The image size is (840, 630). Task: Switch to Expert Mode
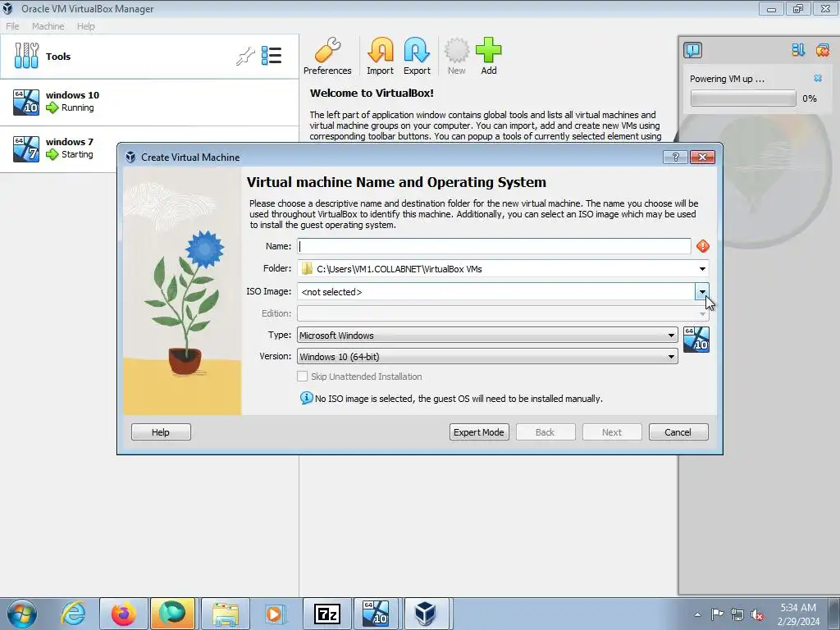[x=479, y=431]
